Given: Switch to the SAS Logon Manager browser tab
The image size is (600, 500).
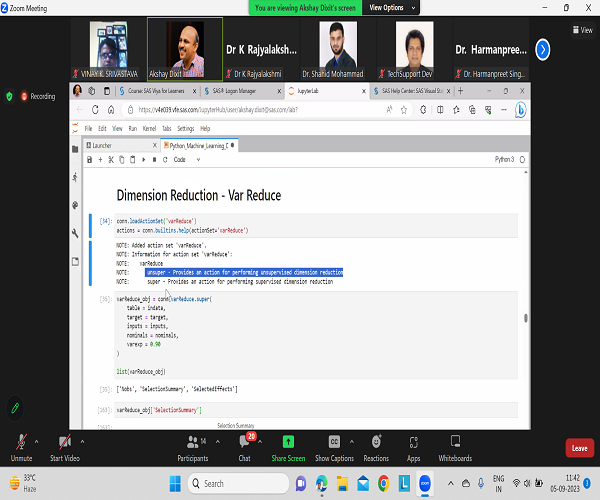Looking at the screenshot, I should [x=235, y=91].
